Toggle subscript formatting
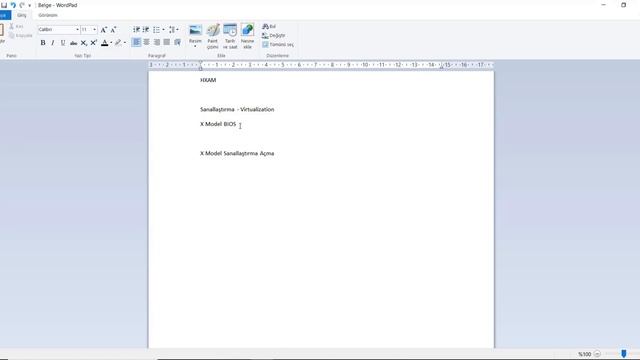The width and height of the screenshot is (640, 360). pyautogui.click(x=84, y=42)
